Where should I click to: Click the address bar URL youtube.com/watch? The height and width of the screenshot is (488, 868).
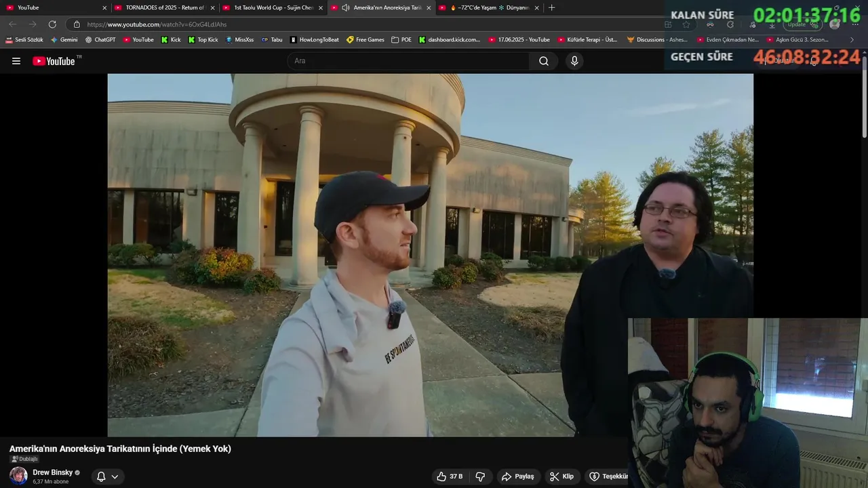[x=157, y=24]
